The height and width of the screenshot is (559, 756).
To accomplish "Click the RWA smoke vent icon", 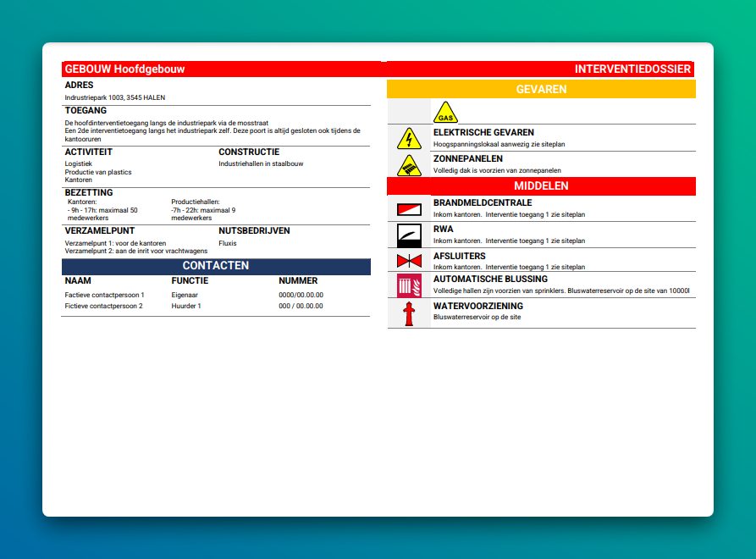I will click(409, 235).
